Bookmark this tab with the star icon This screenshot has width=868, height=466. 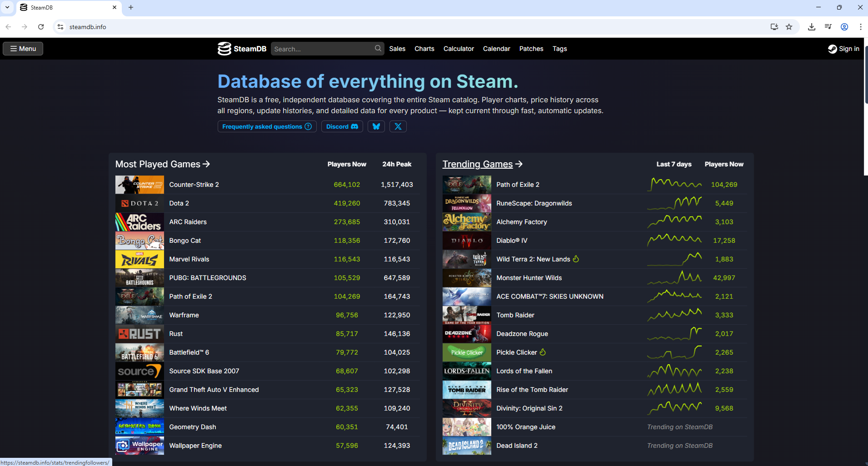tap(789, 27)
